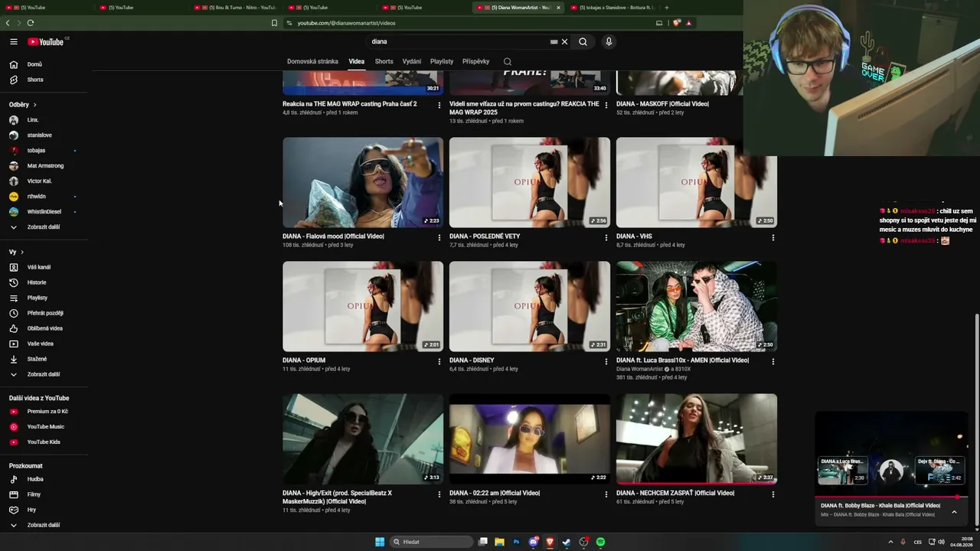Image resolution: width=980 pixels, height=551 pixels.
Task: Open options menu for DIANA - OPIUM
Action: tap(439, 361)
